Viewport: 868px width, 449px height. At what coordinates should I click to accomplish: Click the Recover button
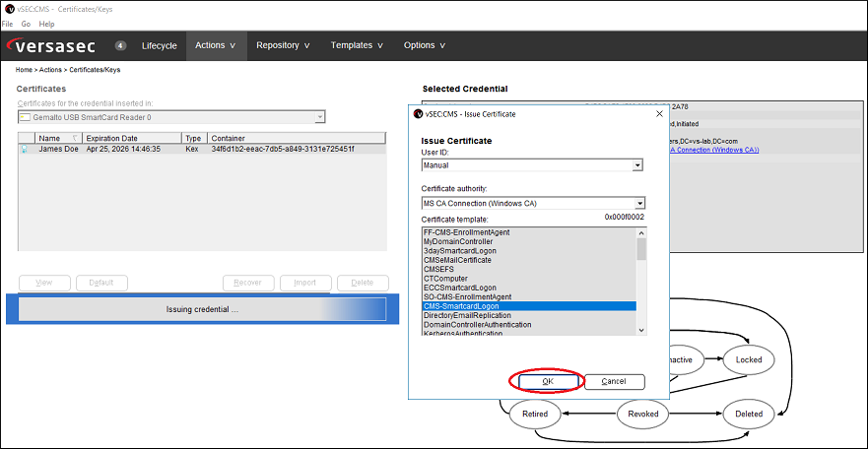tap(248, 283)
